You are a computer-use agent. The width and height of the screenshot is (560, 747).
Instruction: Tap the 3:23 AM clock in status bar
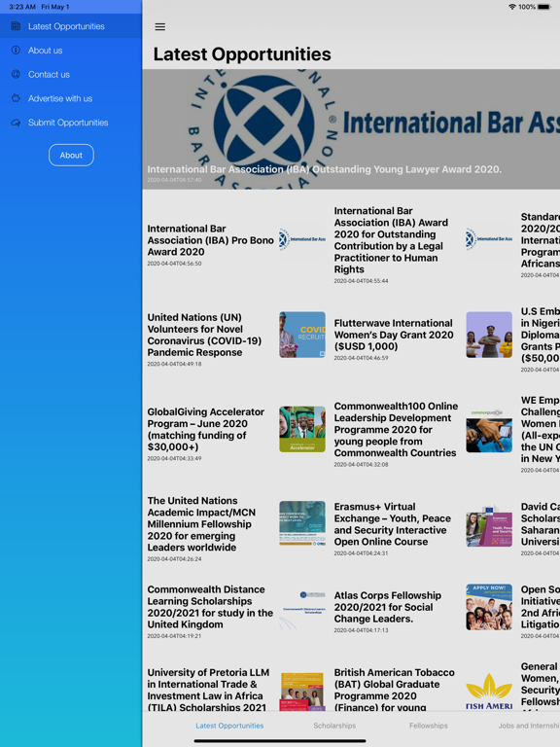[x=22, y=7]
